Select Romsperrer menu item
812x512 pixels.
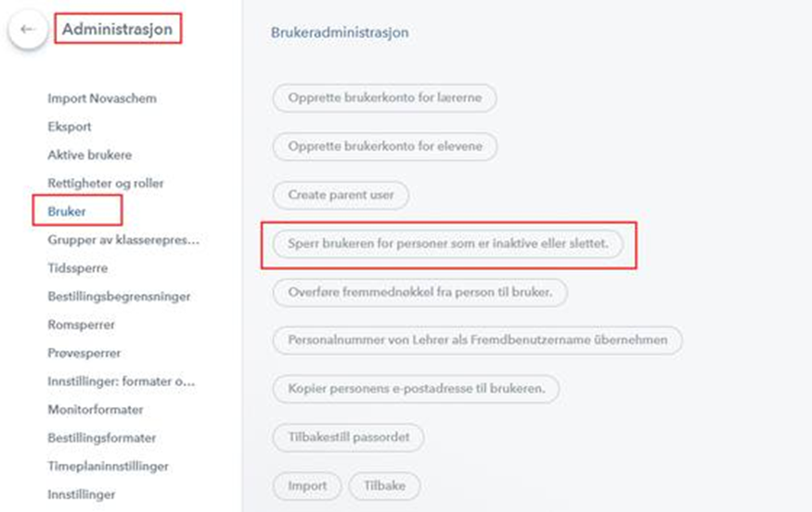click(x=82, y=325)
